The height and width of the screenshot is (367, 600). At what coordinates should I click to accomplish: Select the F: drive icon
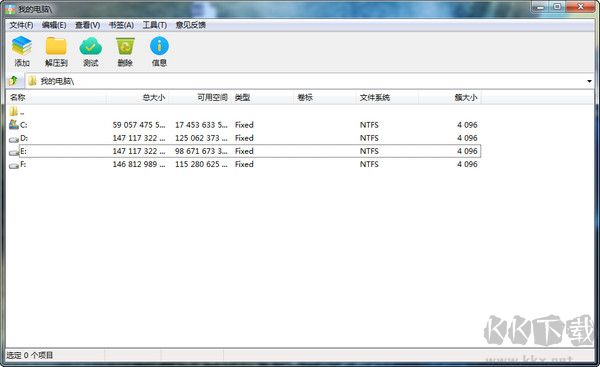point(14,165)
